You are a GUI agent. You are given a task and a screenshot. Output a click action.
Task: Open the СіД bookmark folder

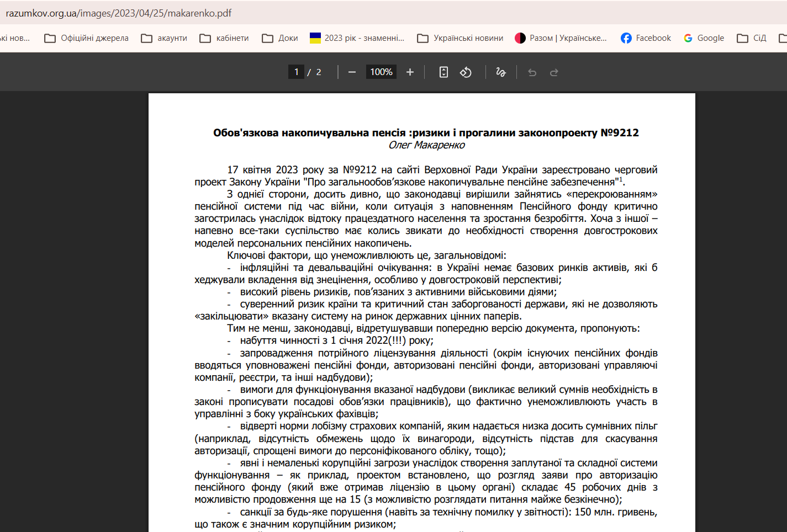click(x=752, y=38)
